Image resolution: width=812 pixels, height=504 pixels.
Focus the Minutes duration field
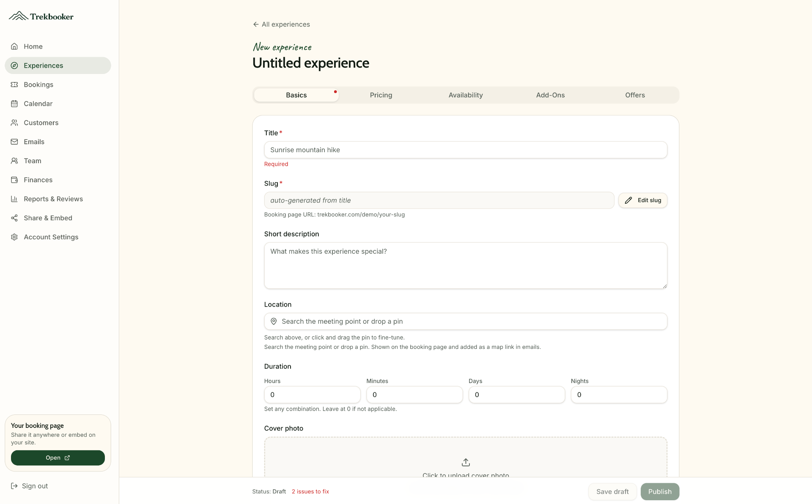(414, 394)
